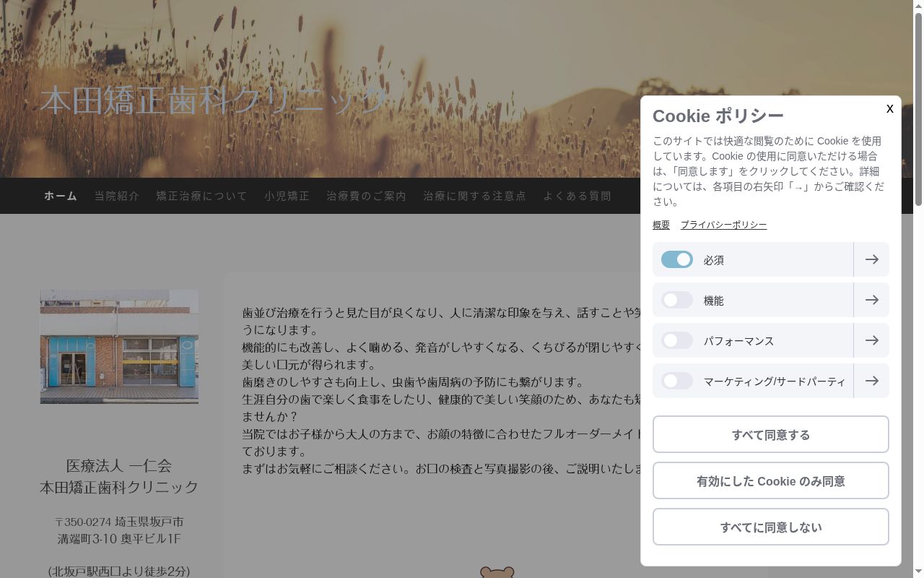
Task: Open the 小児矯正 menu item
Action: [x=287, y=196]
